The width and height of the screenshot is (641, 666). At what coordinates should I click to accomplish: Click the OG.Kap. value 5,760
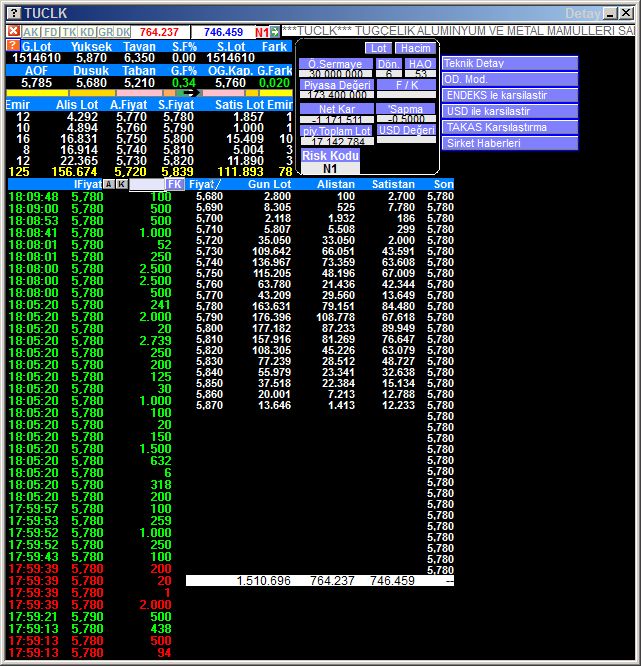pyautogui.click(x=230, y=82)
